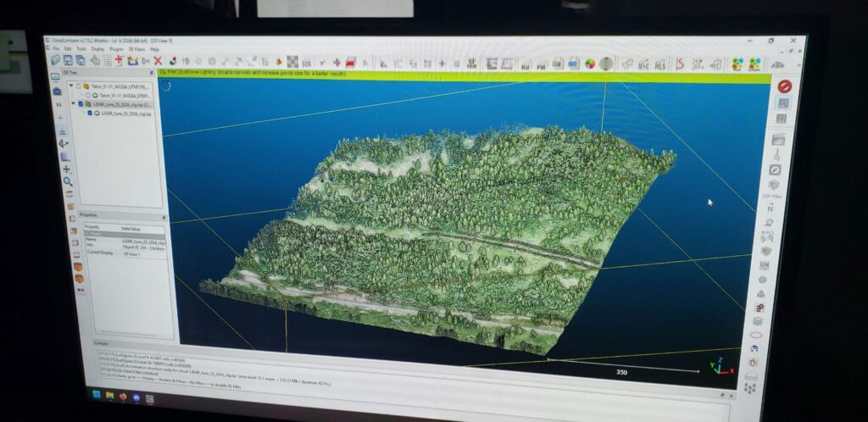868x422 pixels.
Task: Click the magnifier zoom icon on left toolbar
Action: coord(67,181)
